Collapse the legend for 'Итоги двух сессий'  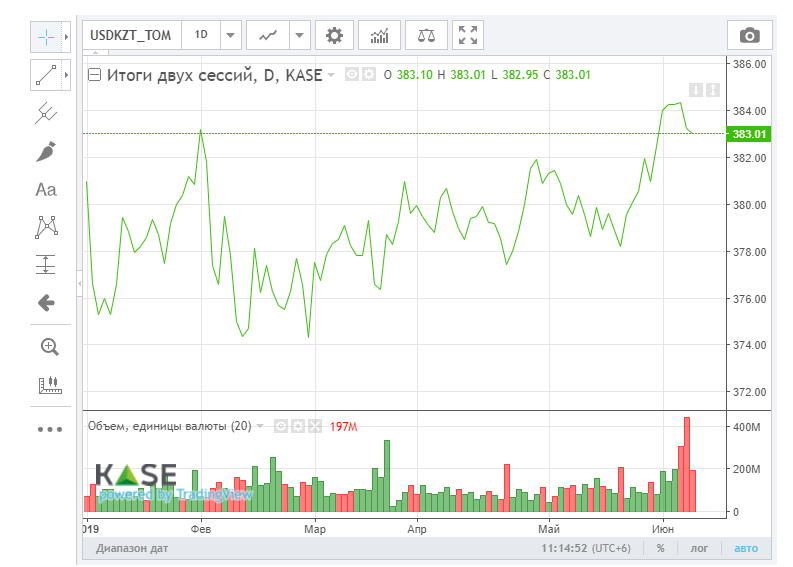click(x=95, y=74)
